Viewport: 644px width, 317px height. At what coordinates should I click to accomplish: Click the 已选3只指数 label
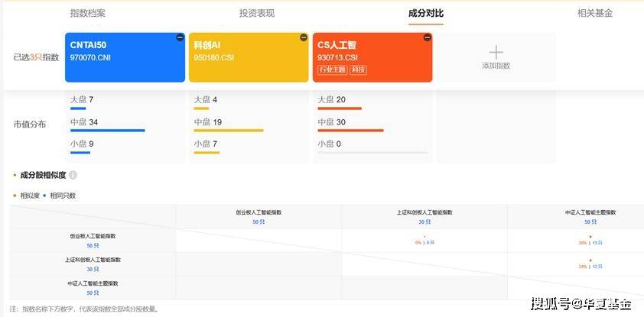pyautogui.click(x=36, y=57)
